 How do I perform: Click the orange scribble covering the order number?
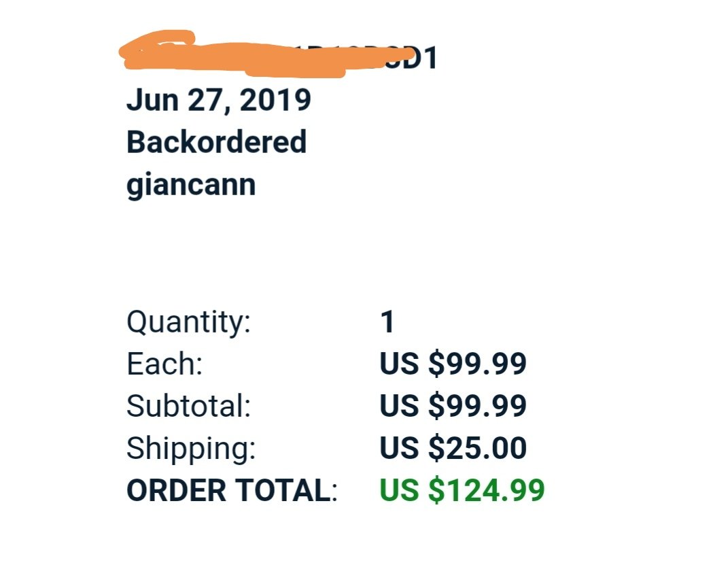tap(258, 56)
